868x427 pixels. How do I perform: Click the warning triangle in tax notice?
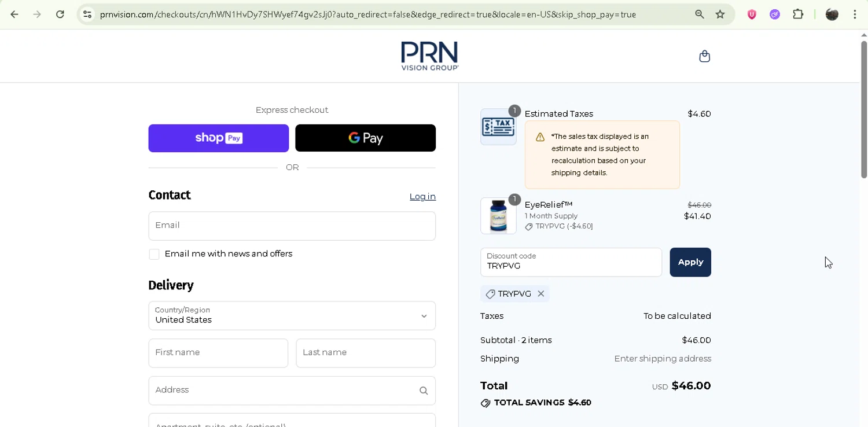pyautogui.click(x=540, y=137)
